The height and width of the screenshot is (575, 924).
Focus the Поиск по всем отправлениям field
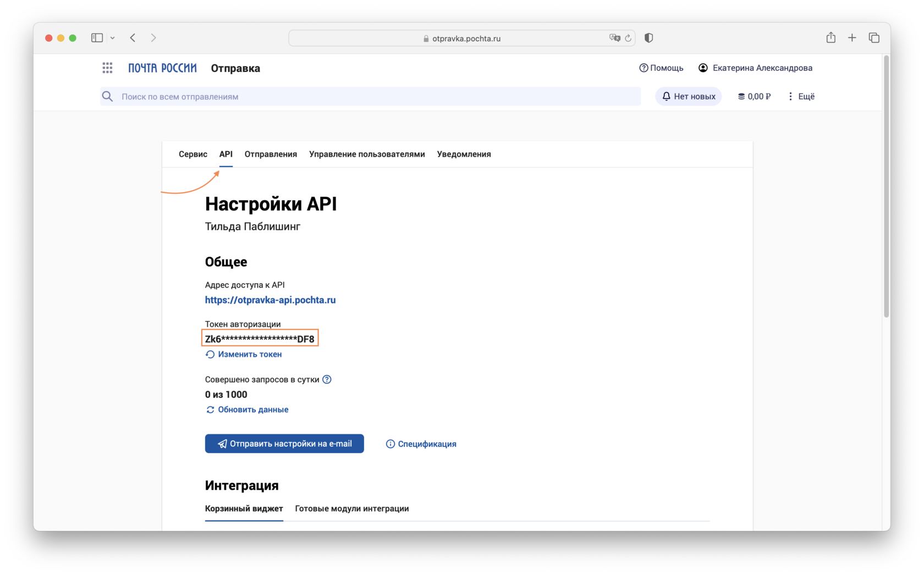[370, 97]
